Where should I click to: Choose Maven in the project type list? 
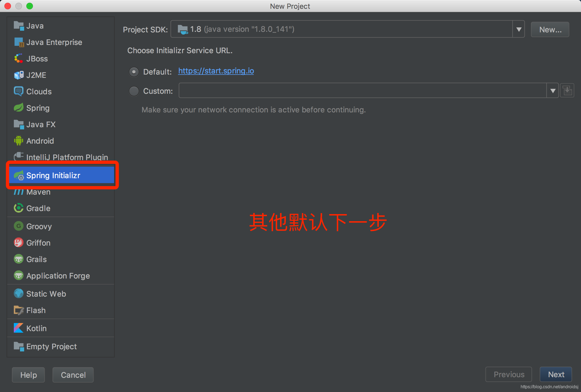tap(38, 192)
